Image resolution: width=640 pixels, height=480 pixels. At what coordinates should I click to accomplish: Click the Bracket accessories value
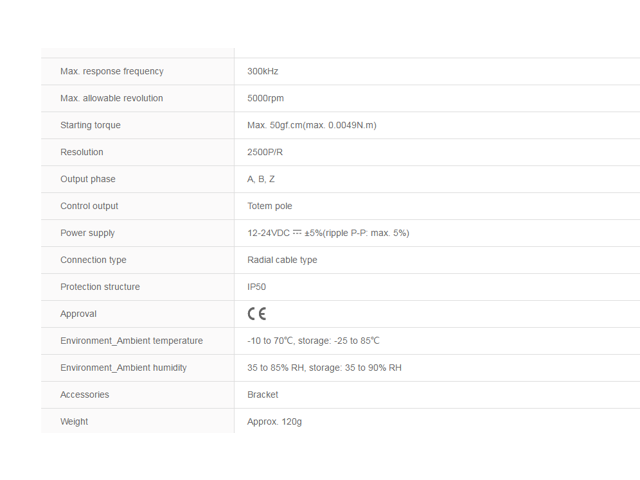(x=262, y=394)
